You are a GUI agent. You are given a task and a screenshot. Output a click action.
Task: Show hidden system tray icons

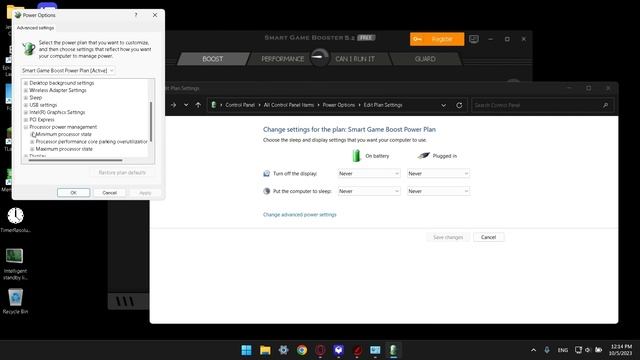point(533,350)
